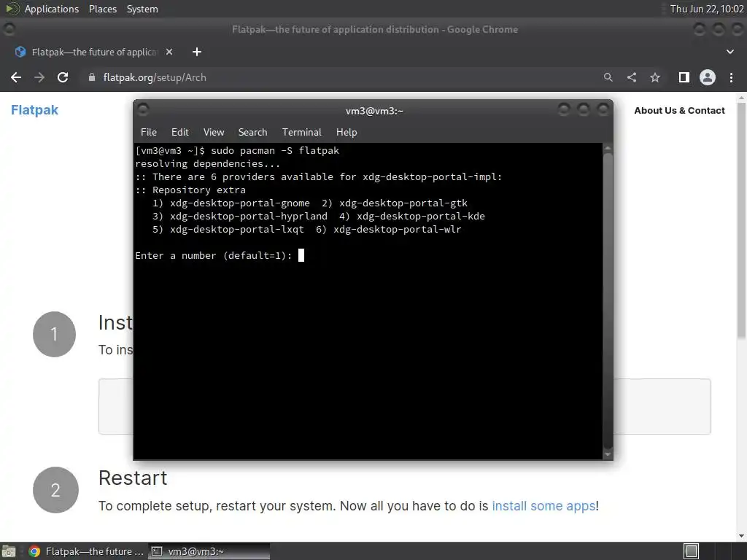Open the Applications panel menu
Screen dimensions: 747x560
tap(52, 9)
